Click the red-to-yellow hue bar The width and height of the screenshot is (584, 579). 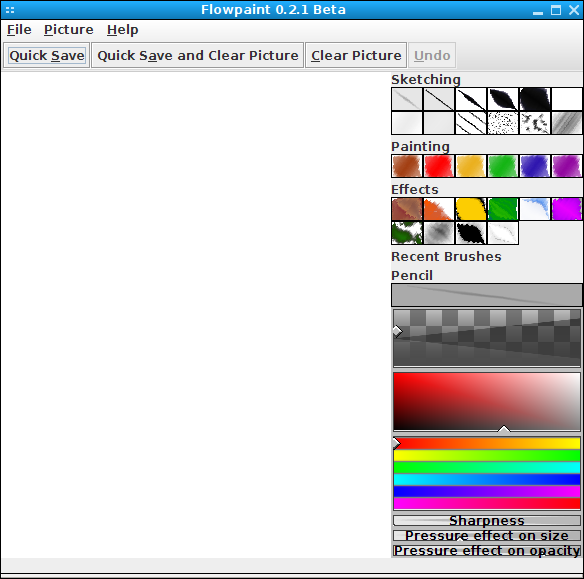tap(487, 443)
